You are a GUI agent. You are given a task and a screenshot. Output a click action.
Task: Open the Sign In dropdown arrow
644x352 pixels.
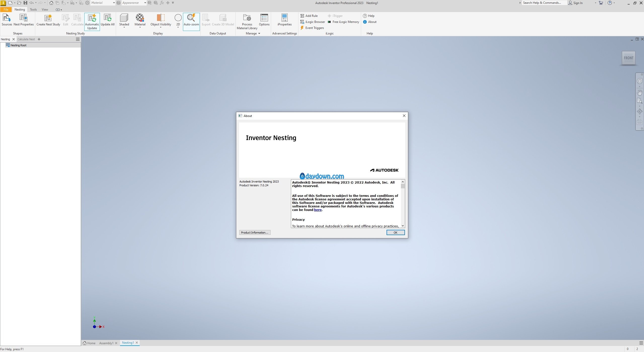595,3
